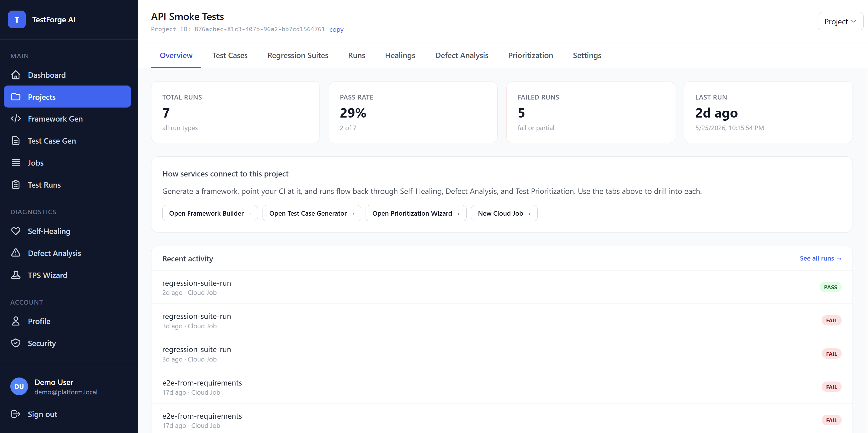Click the Defect Analysis warning icon
The image size is (868, 433).
click(x=16, y=253)
